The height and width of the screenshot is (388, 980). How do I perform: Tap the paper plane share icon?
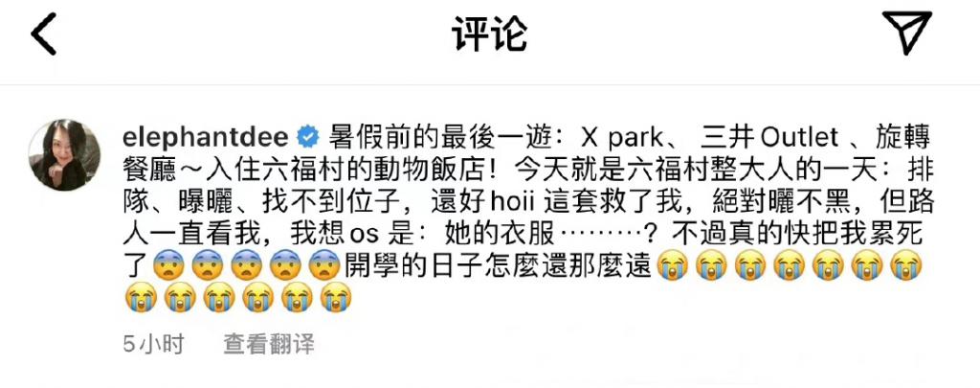(907, 33)
